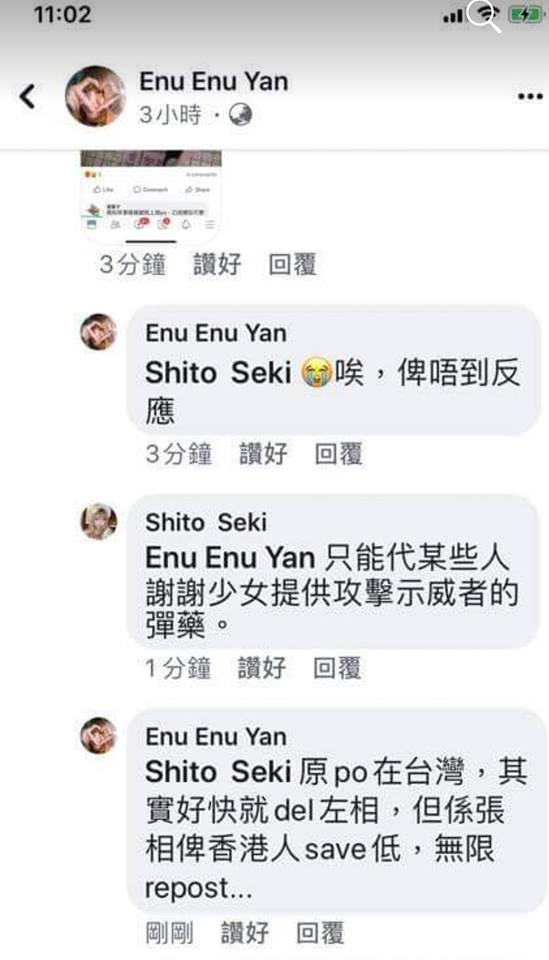The height and width of the screenshot is (960, 549).
Task: Tap 讚好 under the newest 剛剛 comment
Action: 245,933
